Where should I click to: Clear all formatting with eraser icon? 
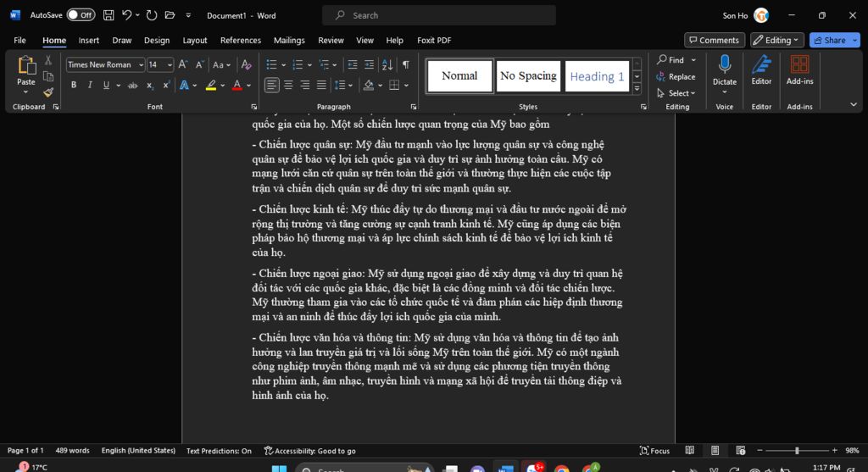click(247, 64)
